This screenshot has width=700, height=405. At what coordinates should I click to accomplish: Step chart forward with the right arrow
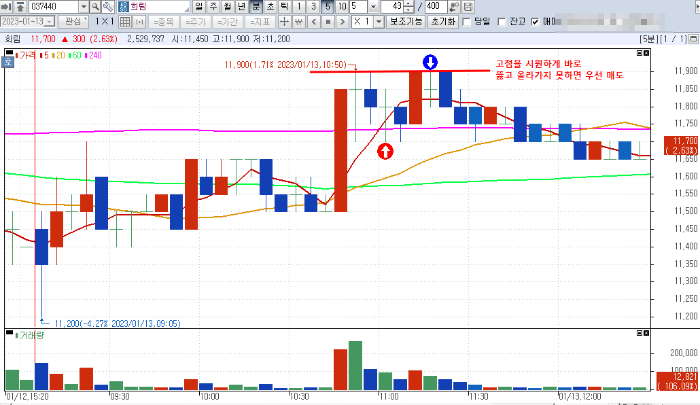click(x=342, y=21)
